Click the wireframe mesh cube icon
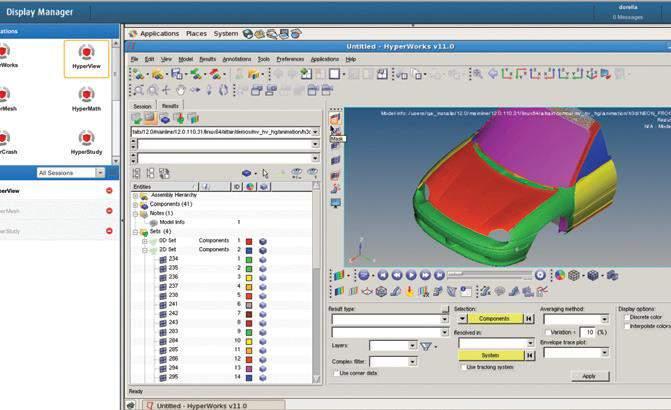This screenshot has height=410, width=671. point(574,275)
